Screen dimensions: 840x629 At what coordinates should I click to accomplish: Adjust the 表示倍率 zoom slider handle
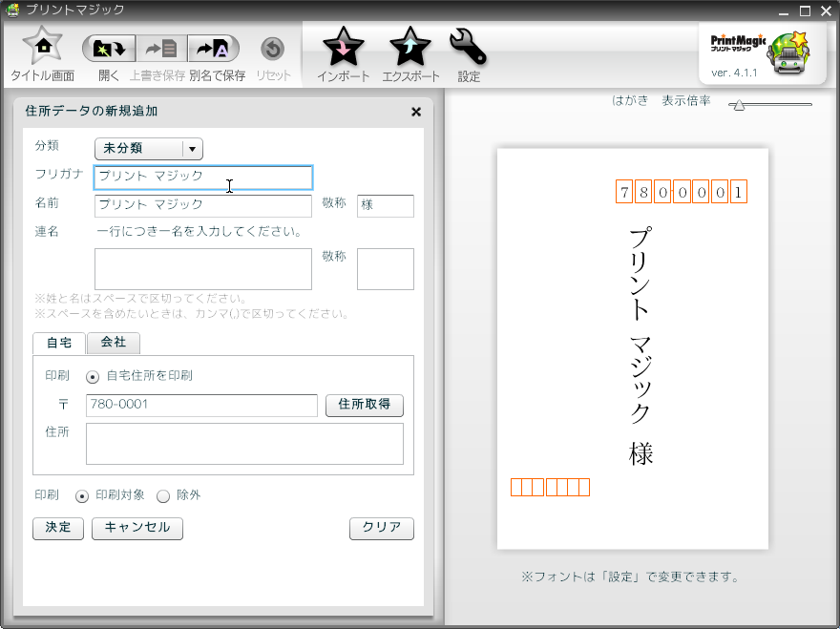click(x=739, y=105)
